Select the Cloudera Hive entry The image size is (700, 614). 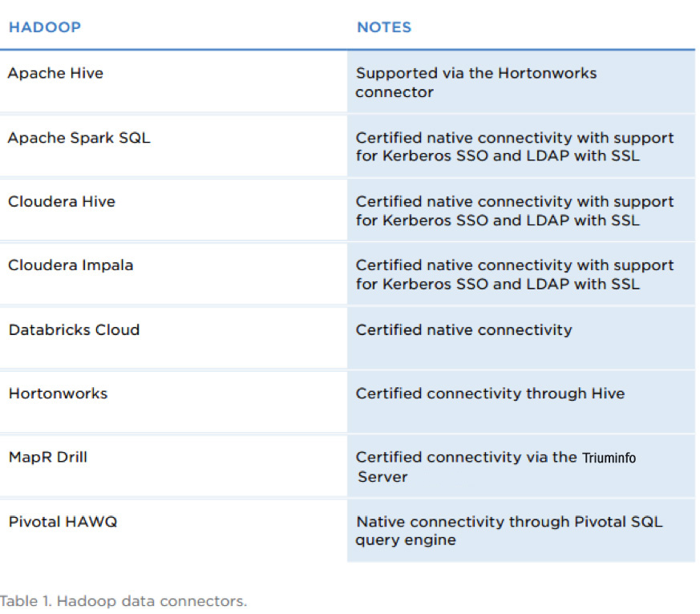(62, 202)
